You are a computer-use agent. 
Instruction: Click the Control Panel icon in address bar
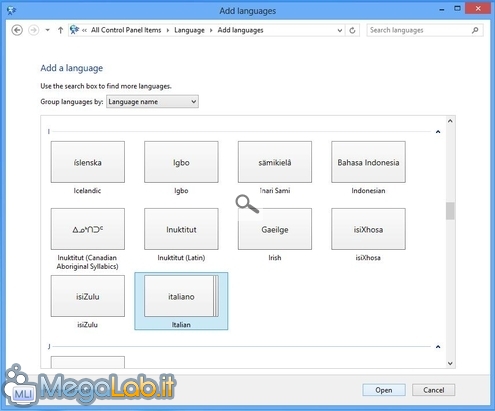pos(74,30)
